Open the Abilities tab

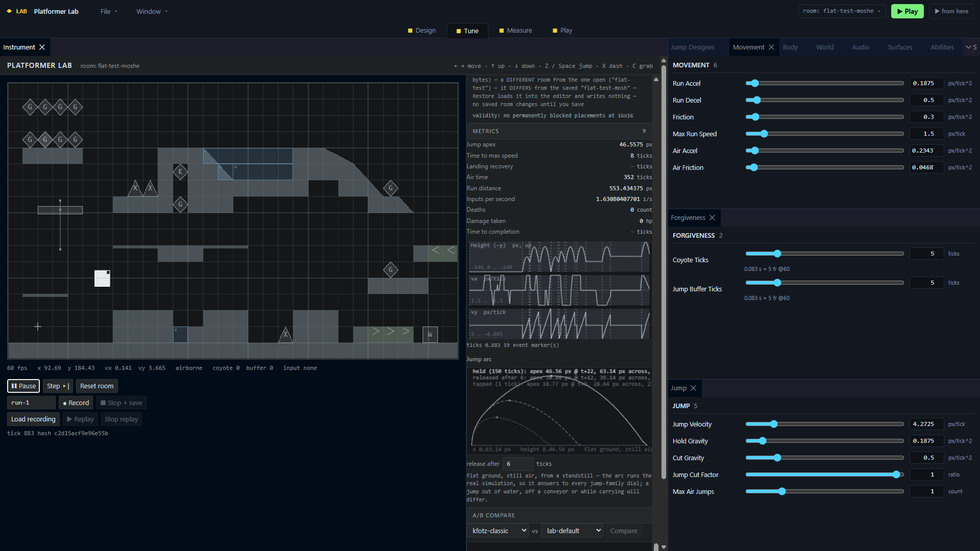click(x=942, y=47)
